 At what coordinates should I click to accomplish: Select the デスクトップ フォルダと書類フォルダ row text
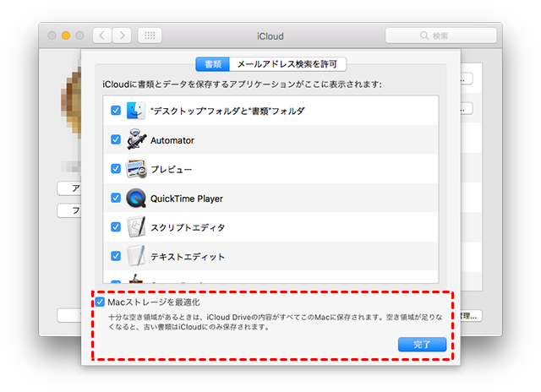[227, 111]
